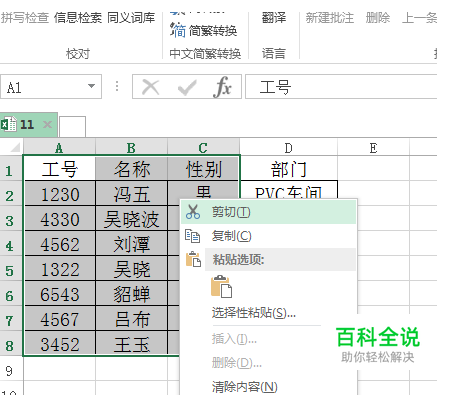Viewport: 462px width, 395px height.
Task: Click the confirm checkmark in formula bar
Action: pos(187,88)
